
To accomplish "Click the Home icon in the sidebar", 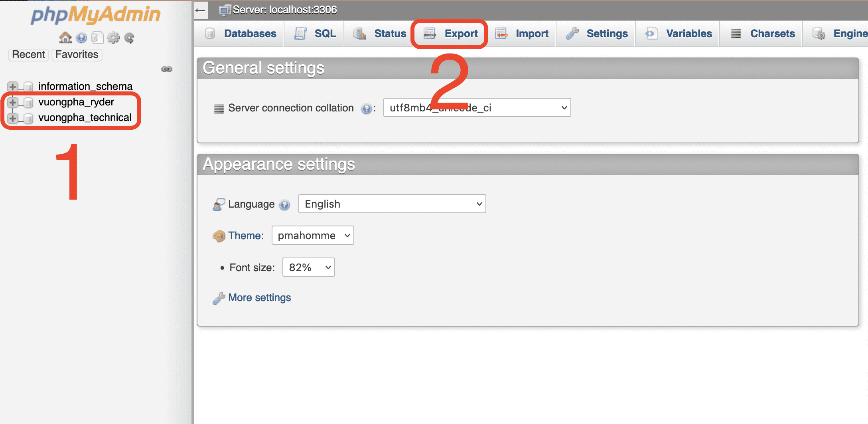I will click(x=65, y=38).
